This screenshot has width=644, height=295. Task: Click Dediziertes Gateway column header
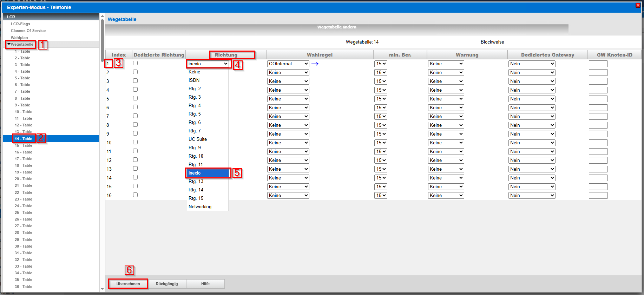pyautogui.click(x=548, y=55)
